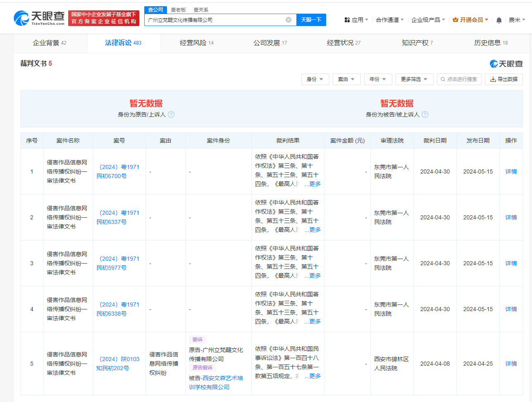
Task: Click the help icon beside 身份为原告/上诉人
Action: coord(171,114)
